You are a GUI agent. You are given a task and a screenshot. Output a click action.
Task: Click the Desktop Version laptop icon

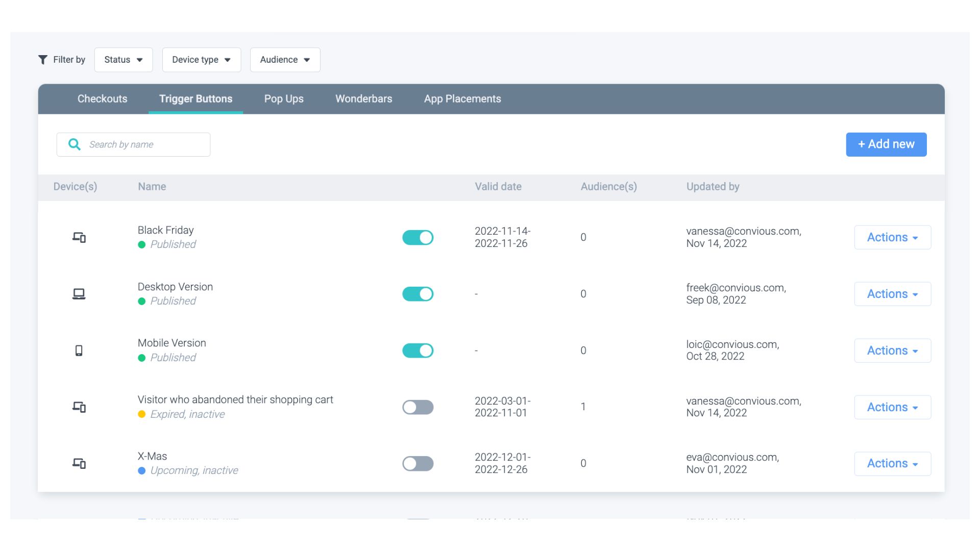[x=79, y=294]
